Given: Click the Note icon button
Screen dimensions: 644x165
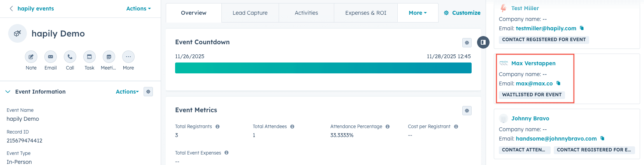Looking at the screenshot, I should tap(31, 57).
